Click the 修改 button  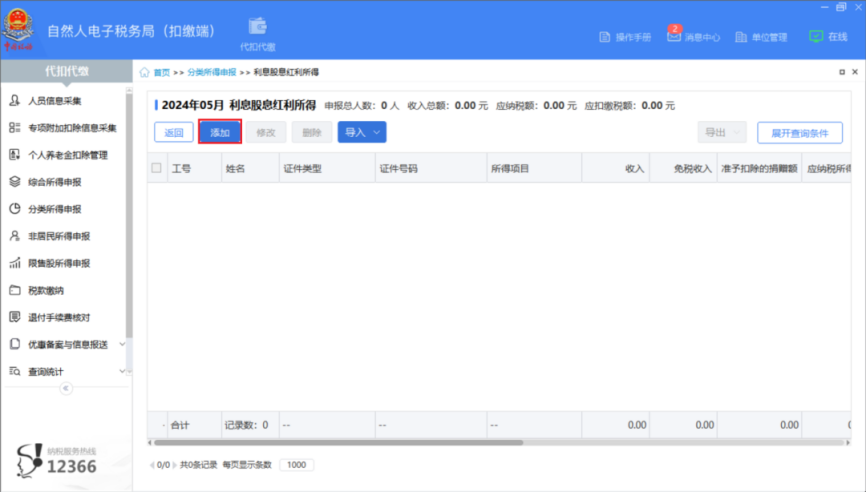[266, 133]
